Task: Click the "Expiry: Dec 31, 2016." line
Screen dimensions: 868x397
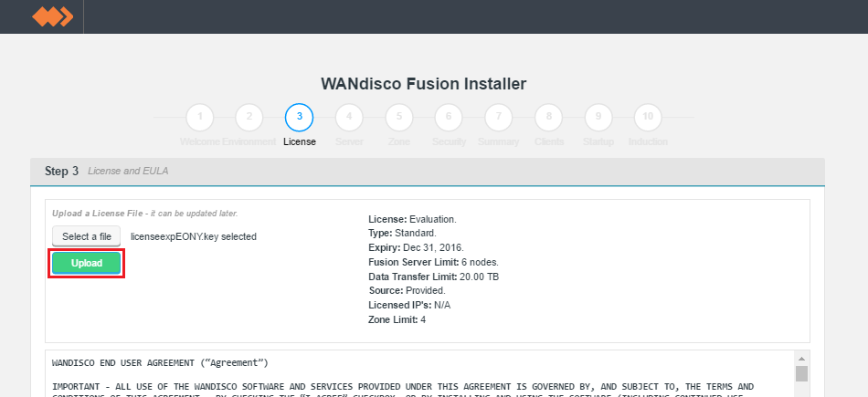Action: pyautogui.click(x=417, y=247)
